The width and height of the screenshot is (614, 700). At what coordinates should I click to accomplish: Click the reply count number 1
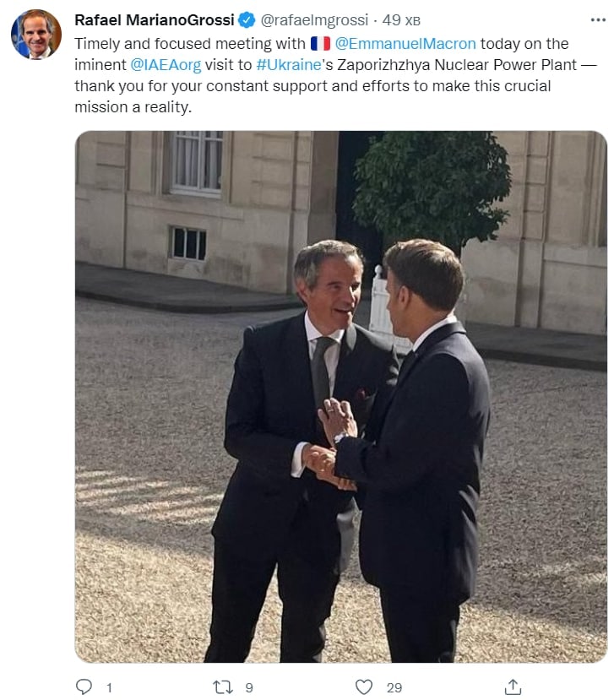[109, 688]
